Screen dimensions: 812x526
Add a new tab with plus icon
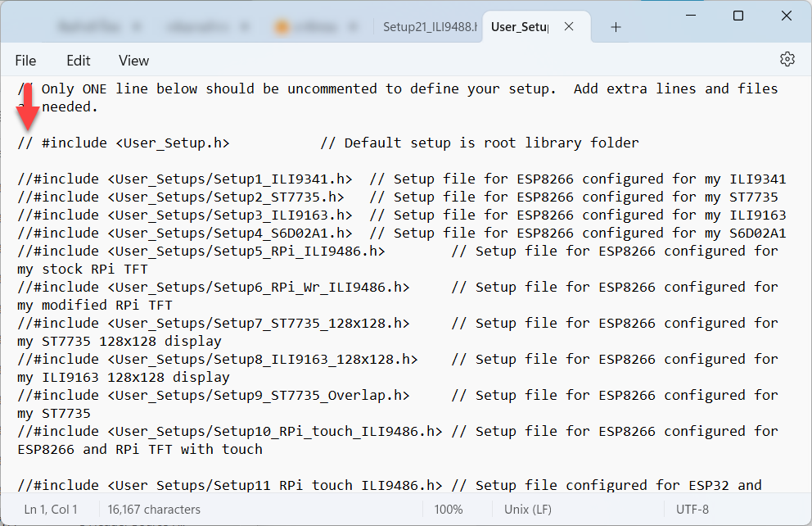click(616, 27)
